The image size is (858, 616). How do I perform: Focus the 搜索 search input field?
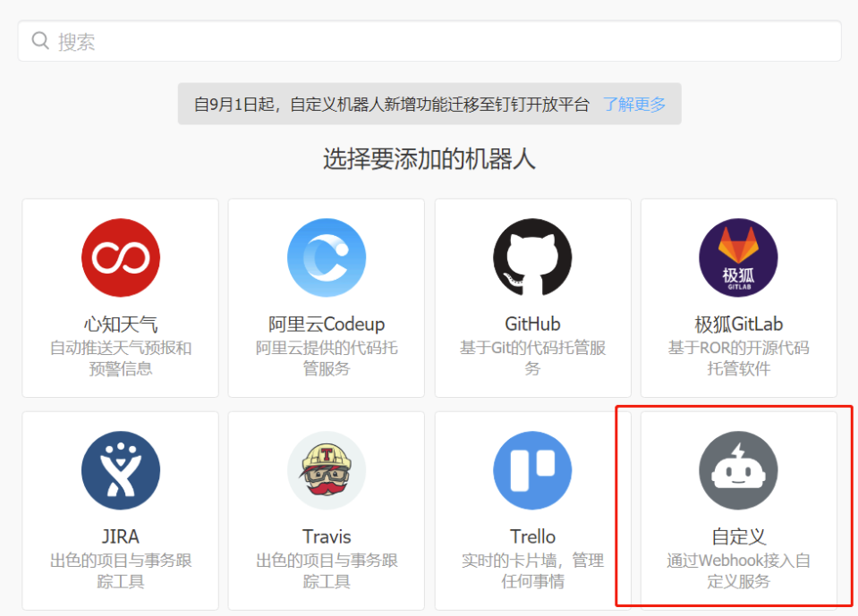click(429, 41)
